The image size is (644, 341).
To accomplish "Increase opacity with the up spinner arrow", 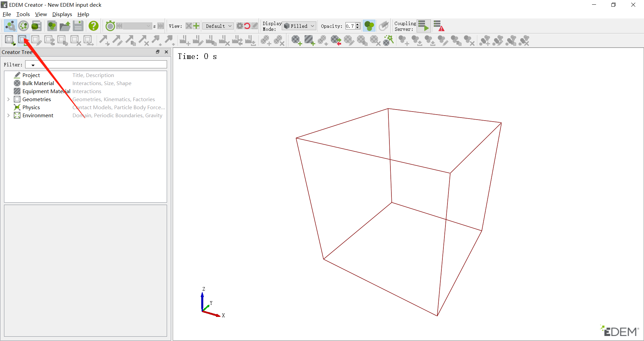I will (x=358, y=24).
